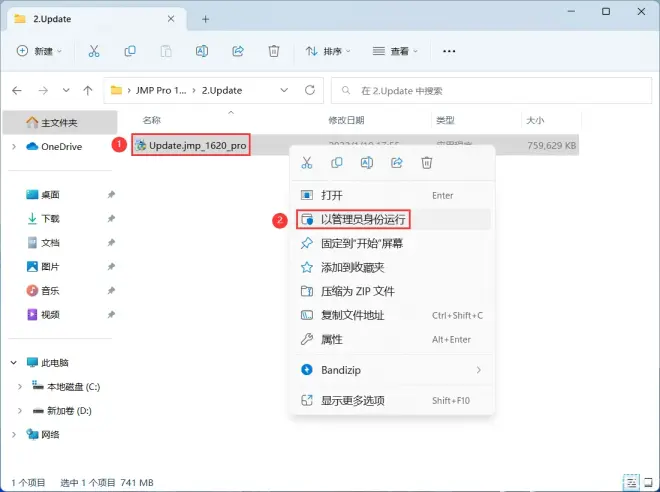Screen dimensions: 660x492
Task: Open a new tab with plus button
Action: pos(205,19)
